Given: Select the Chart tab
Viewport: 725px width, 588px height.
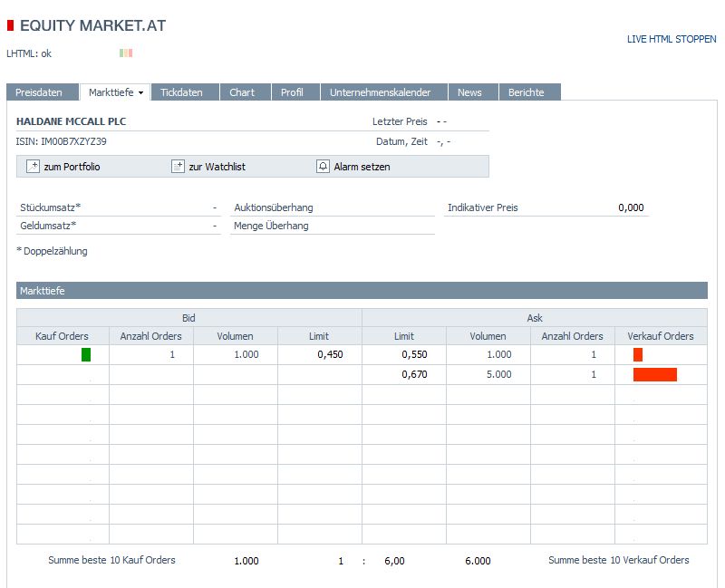Looking at the screenshot, I should (243, 92).
